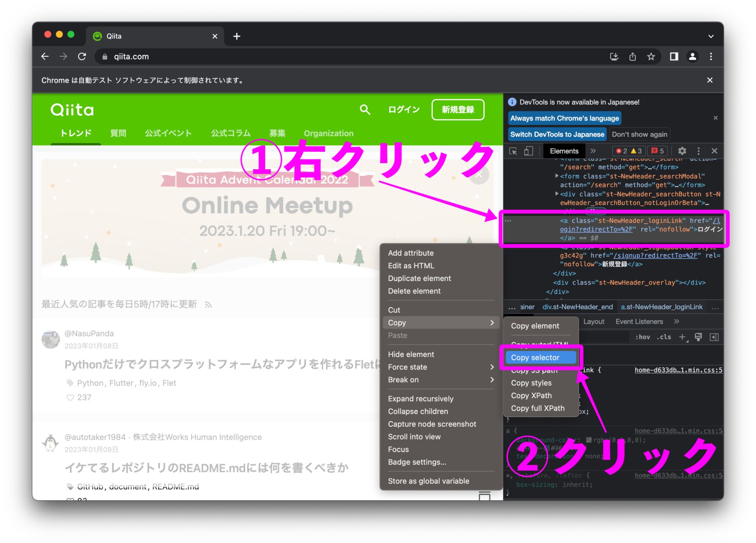Click the new style rule plus icon
This screenshot has height=543, width=756.
(x=682, y=337)
